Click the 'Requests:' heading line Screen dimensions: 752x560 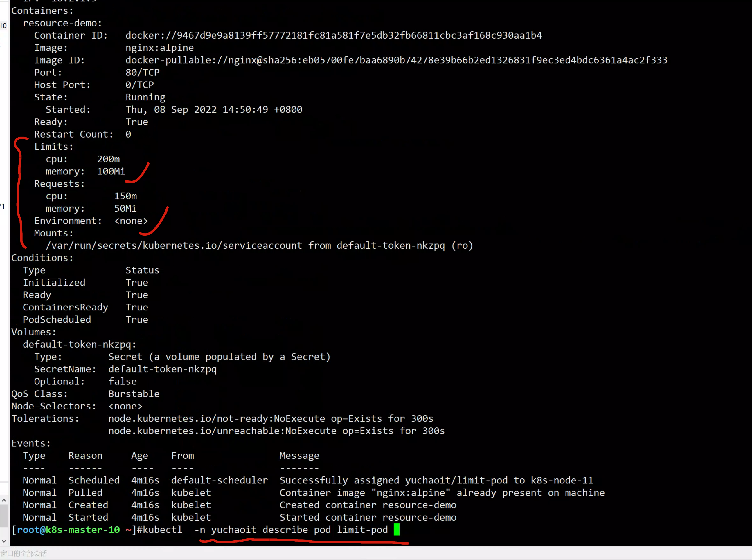point(59,184)
